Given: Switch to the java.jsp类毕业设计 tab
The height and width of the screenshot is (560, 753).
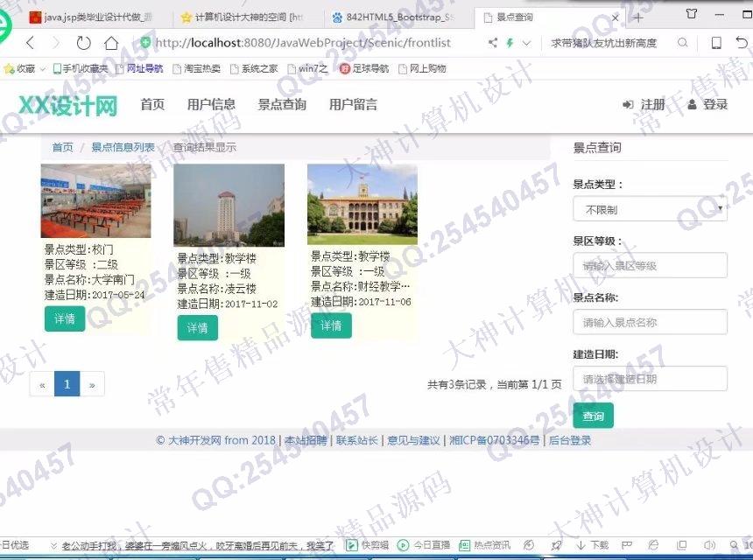Looking at the screenshot, I should (91, 17).
